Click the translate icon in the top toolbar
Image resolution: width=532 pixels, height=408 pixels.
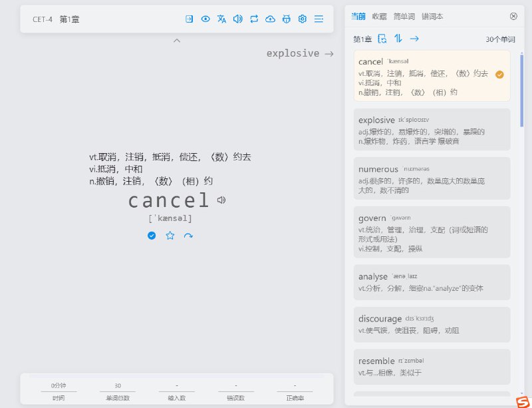[x=221, y=19]
